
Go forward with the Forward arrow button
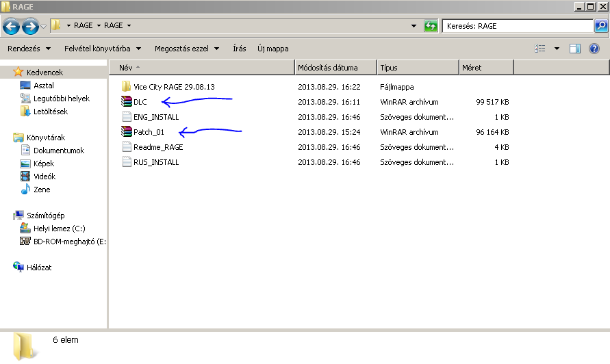tap(30, 27)
